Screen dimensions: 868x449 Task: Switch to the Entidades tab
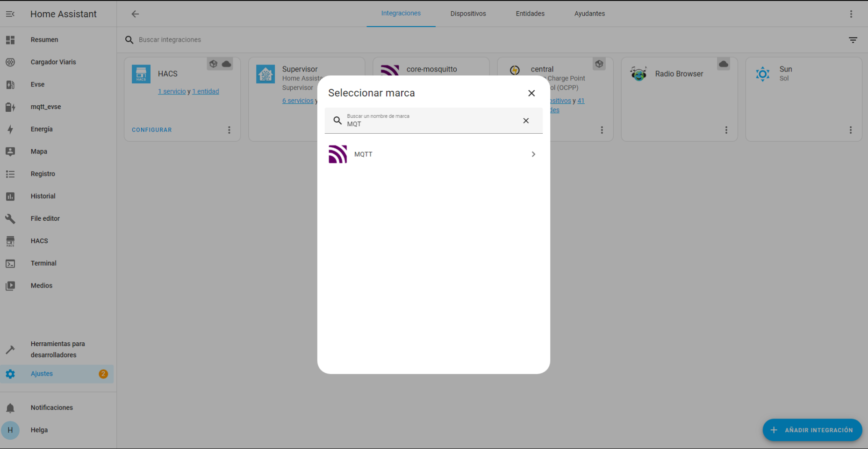click(530, 14)
